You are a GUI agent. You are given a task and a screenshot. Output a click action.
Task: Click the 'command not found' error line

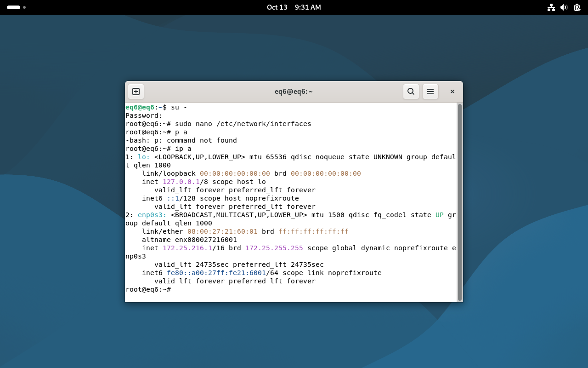tap(181, 140)
